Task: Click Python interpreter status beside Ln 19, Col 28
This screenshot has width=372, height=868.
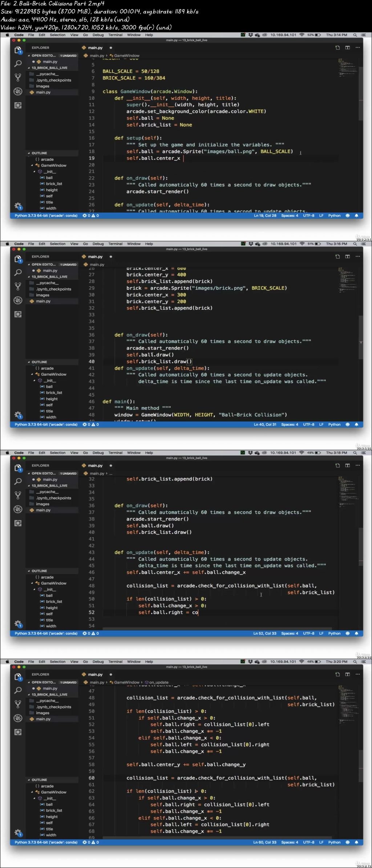Action: pos(46,215)
